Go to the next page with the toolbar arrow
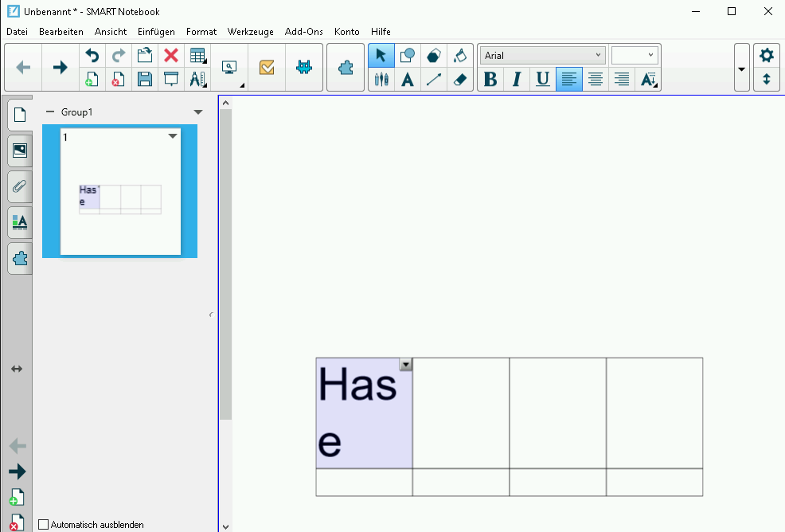 click(60, 68)
